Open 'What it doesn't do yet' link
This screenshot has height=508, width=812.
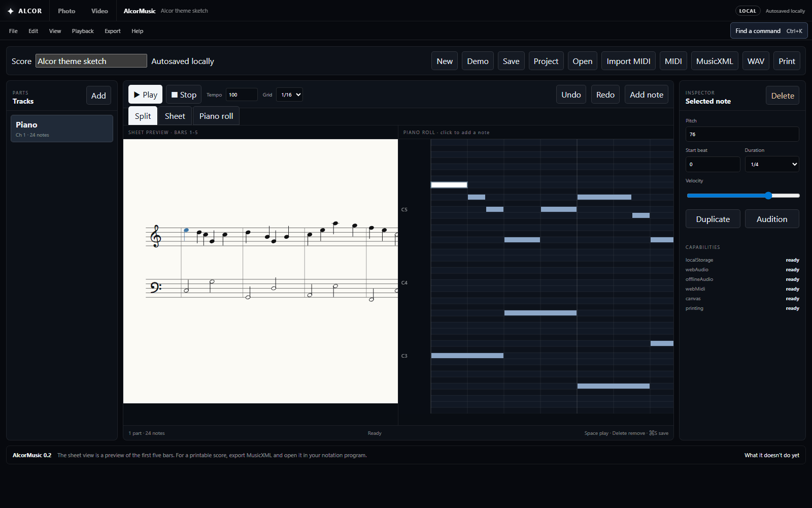tap(772, 455)
